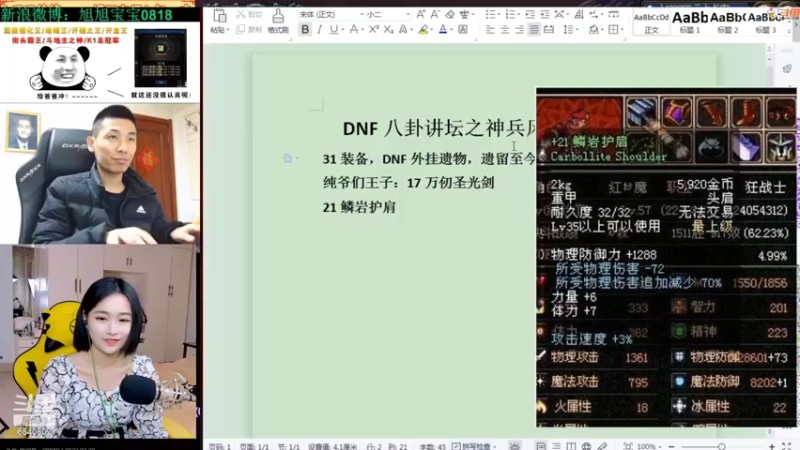
Task: Open the highlight color dropdown arrow
Action: [431, 30]
